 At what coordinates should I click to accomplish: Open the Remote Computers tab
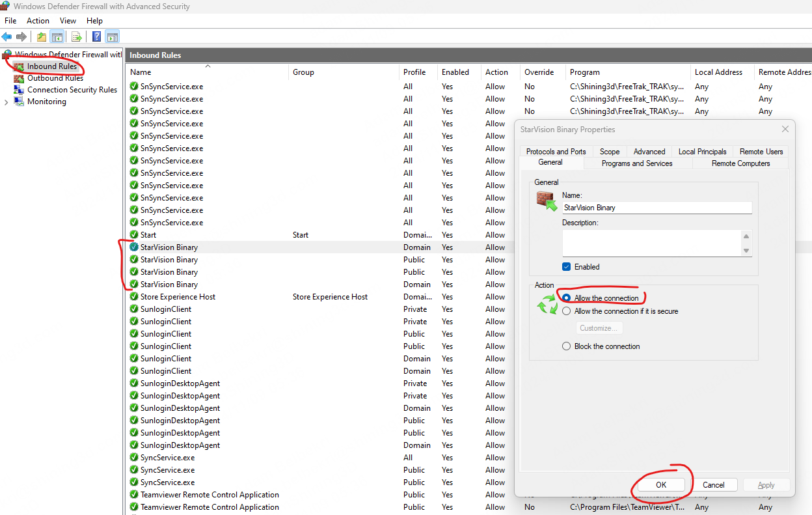tap(740, 163)
